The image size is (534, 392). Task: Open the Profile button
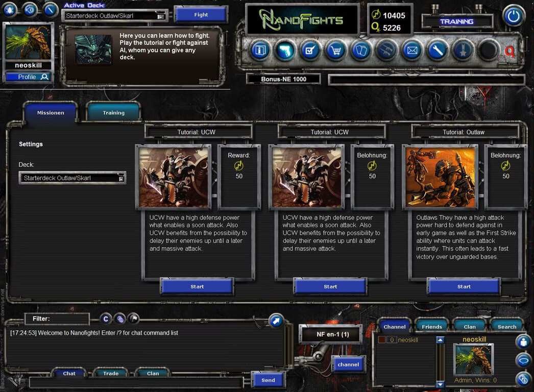[28, 77]
